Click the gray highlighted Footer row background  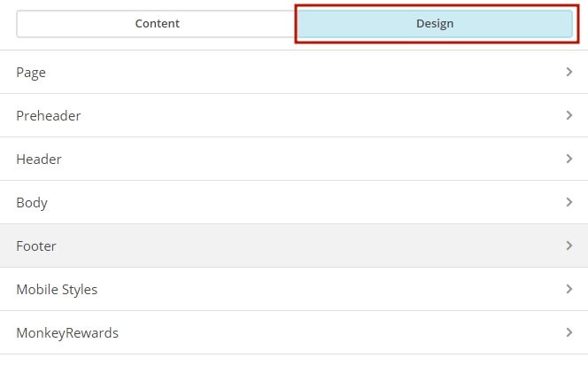pyautogui.click(x=310, y=246)
